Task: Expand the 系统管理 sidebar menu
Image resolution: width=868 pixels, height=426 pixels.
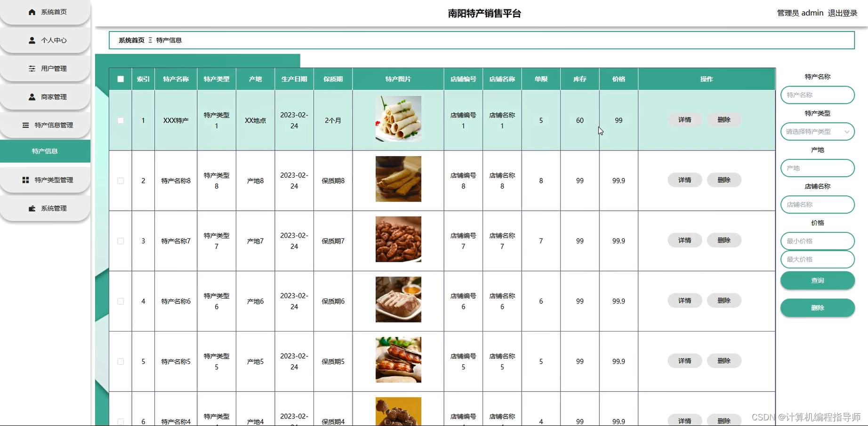Action: click(x=45, y=208)
